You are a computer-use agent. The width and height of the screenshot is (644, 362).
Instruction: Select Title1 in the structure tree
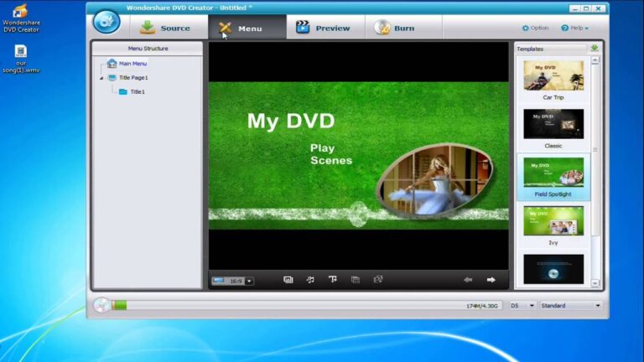coord(138,92)
